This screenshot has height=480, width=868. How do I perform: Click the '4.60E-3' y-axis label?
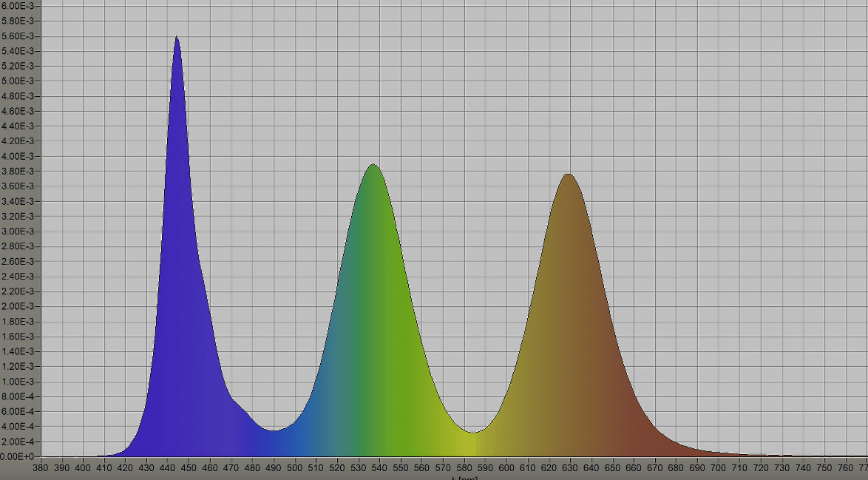tap(17, 111)
